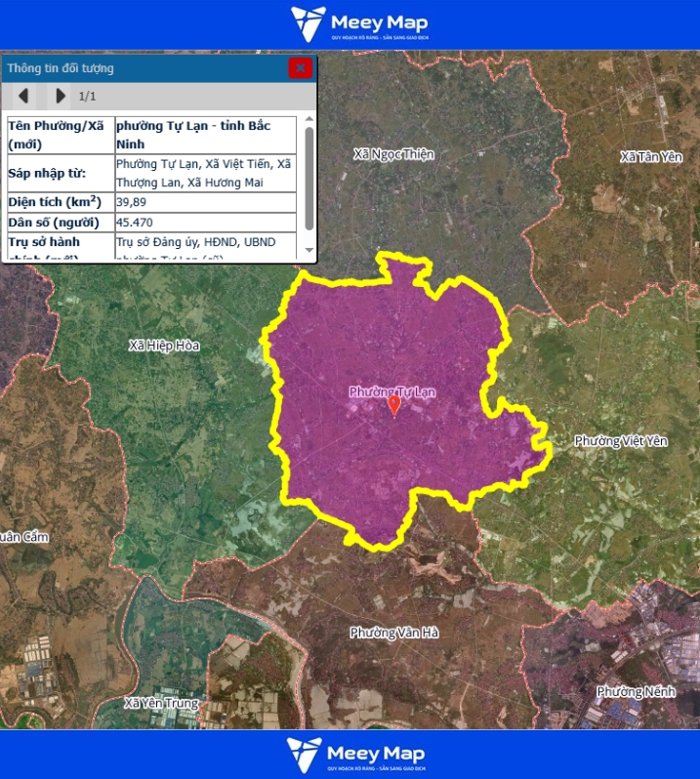Select the Phường Tự Lạn map label
700x779 pixels.
(x=392, y=391)
